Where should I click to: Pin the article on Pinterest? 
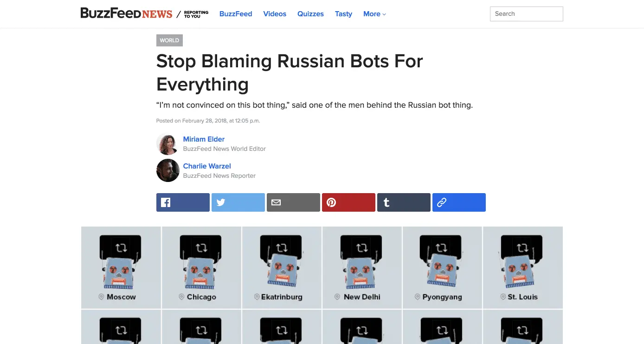348,202
